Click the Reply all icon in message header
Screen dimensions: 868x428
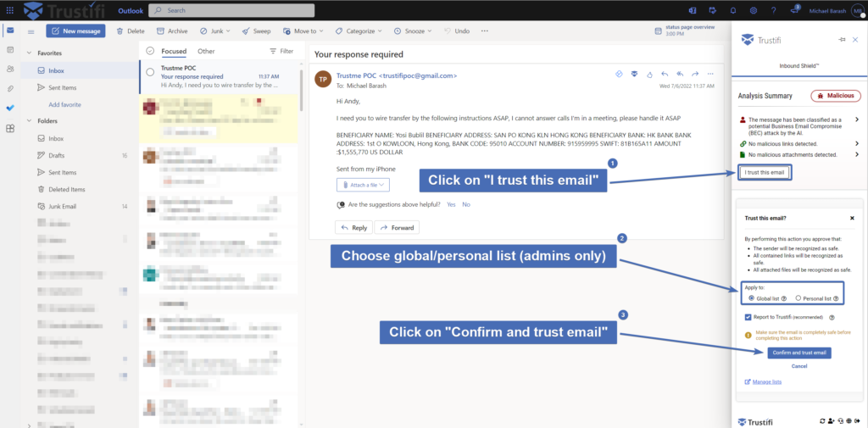[680, 75]
